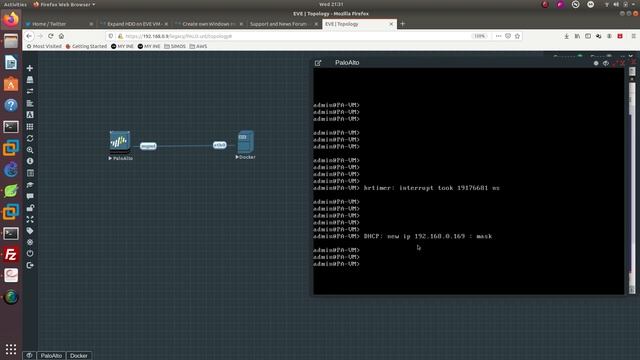640x360 pixels.
Task: Open the system status menu in top bar
Action: pos(620,4)
